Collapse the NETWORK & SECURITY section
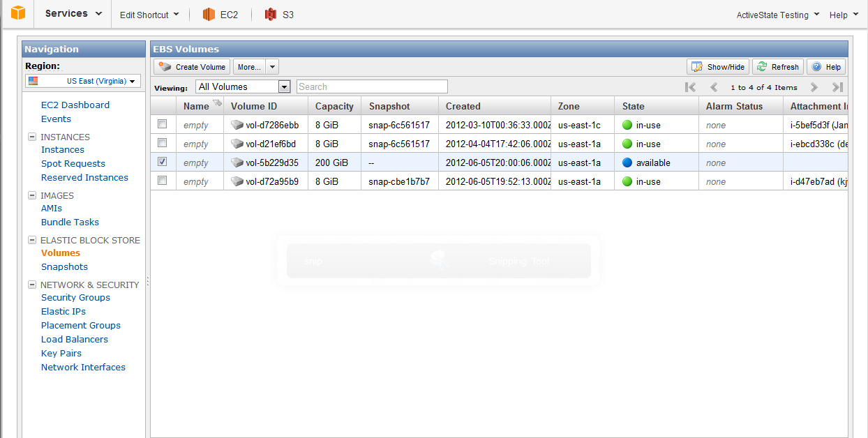Viewport: 868px width, 438px height. pos(32,285)
